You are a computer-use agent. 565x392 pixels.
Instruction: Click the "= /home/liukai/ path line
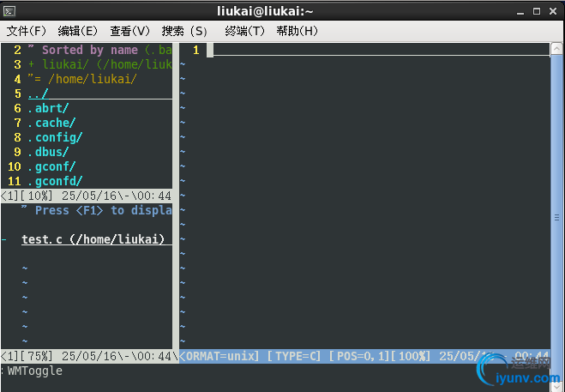click(x=82, y=79)
